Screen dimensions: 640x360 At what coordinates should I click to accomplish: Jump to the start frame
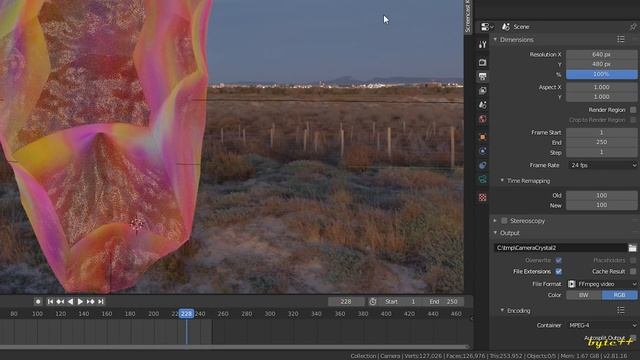coord(50,302)
